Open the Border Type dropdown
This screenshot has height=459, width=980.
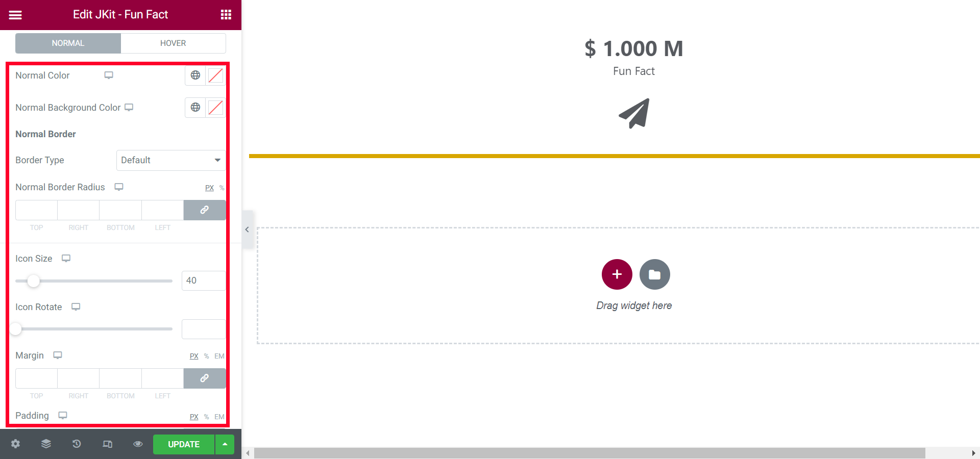click(x=170, y=160)
